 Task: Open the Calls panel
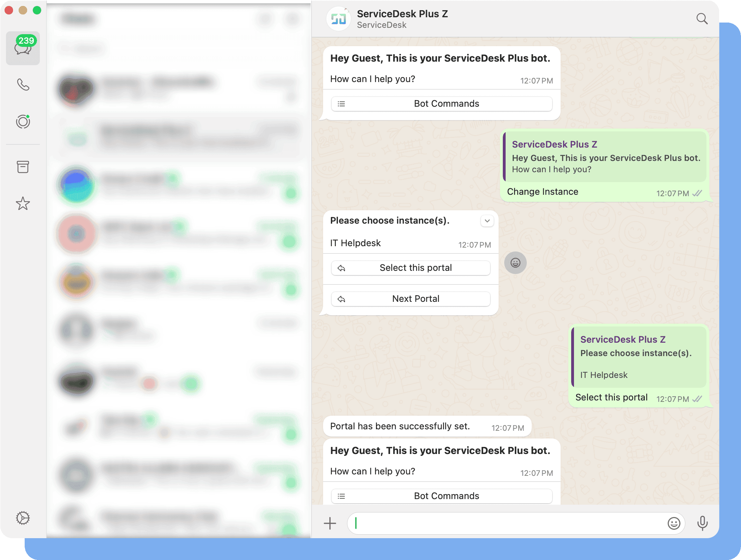(23, 85)
